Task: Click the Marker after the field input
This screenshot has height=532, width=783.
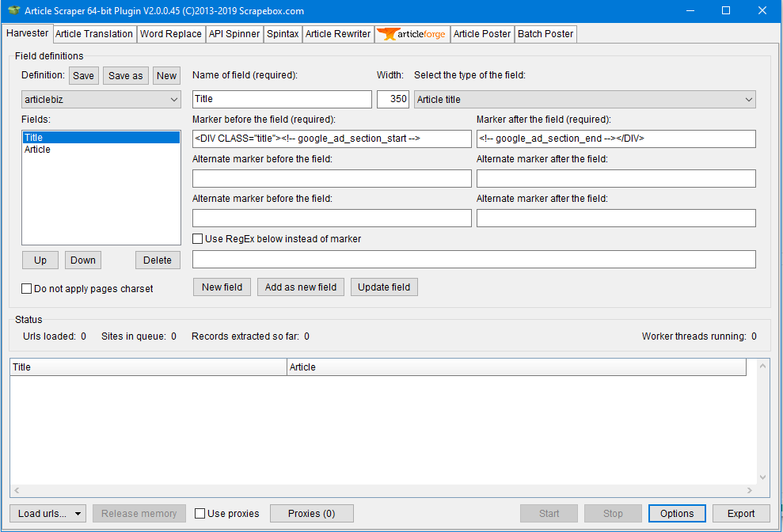Action: click(616, 139)
